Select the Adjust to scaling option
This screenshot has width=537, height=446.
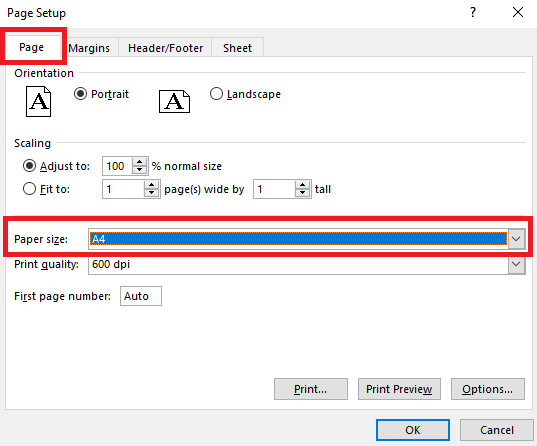pyautogui.click(x=29, y=166)
